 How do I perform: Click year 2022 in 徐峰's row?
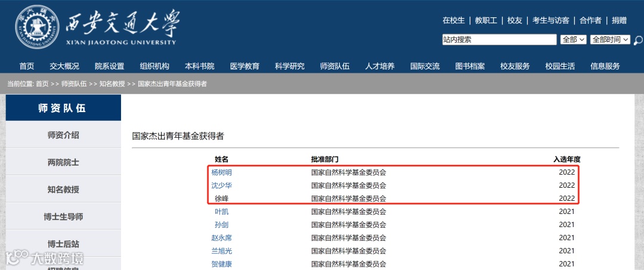(x=567, y=198)
